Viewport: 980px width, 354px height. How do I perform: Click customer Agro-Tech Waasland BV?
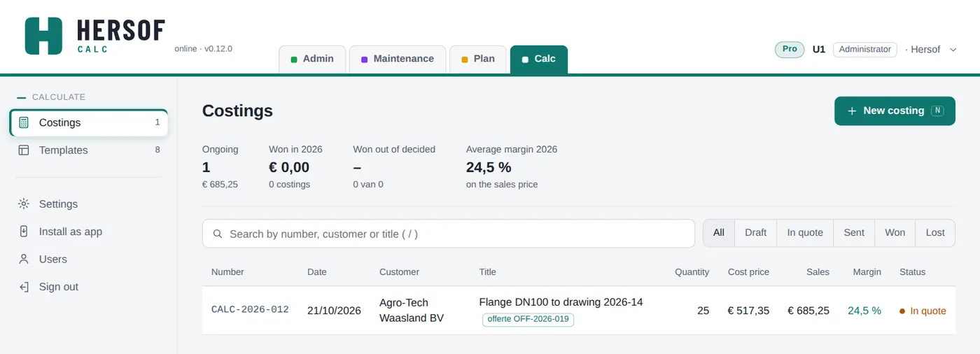pos(412,311)
